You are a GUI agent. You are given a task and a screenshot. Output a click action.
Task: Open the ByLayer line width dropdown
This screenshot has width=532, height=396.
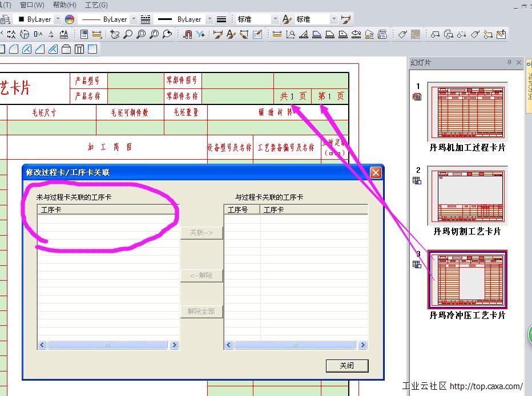pyautogui.click(x=209, y=19)
